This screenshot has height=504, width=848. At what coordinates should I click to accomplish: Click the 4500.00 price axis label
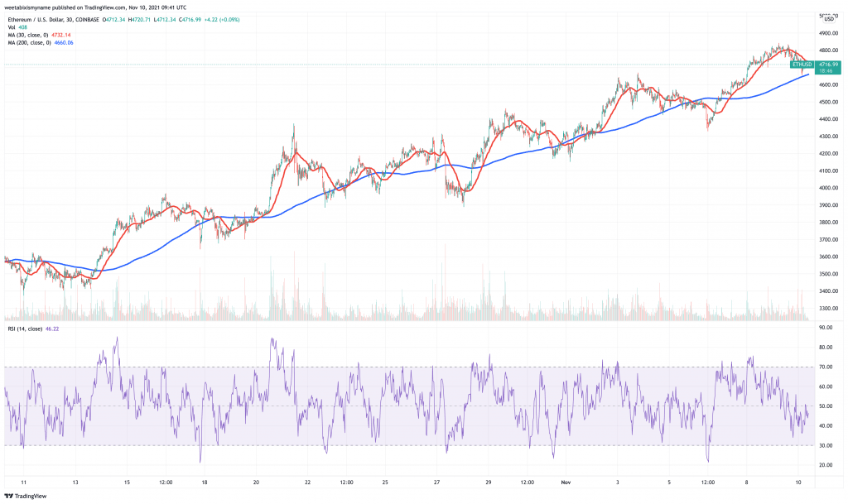pyautogui.click(x=828, y=102)
